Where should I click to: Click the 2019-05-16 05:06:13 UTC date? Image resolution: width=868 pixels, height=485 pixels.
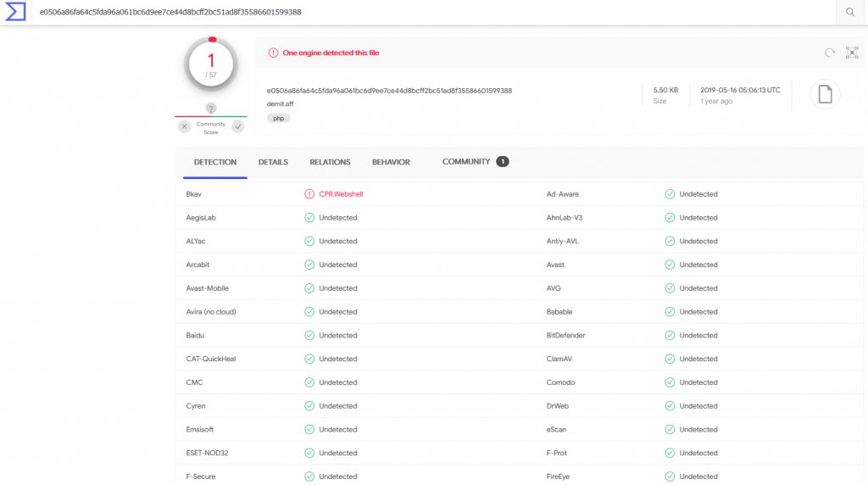coord(740,90)
